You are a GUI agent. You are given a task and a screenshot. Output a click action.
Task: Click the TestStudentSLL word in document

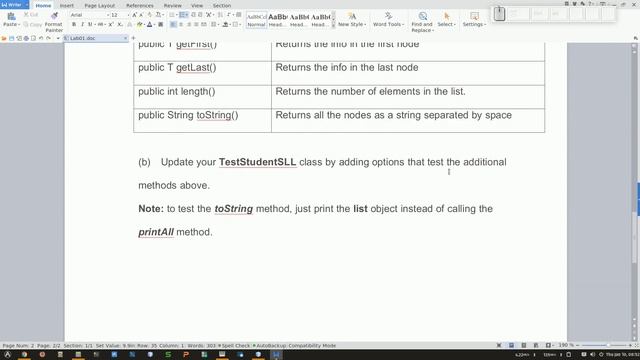click(x=258, y=162)
